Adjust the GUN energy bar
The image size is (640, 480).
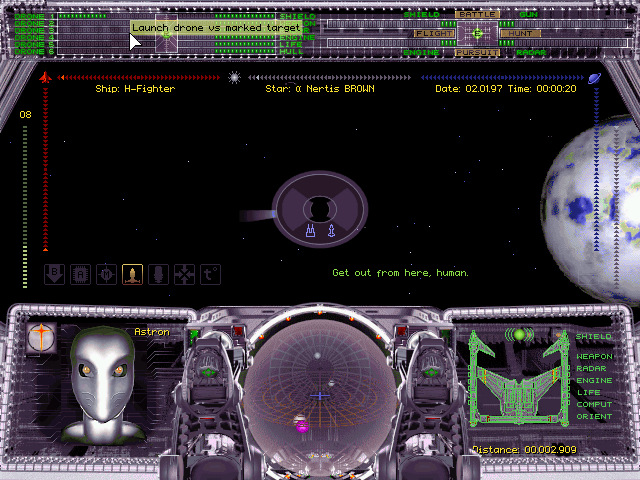563,24
